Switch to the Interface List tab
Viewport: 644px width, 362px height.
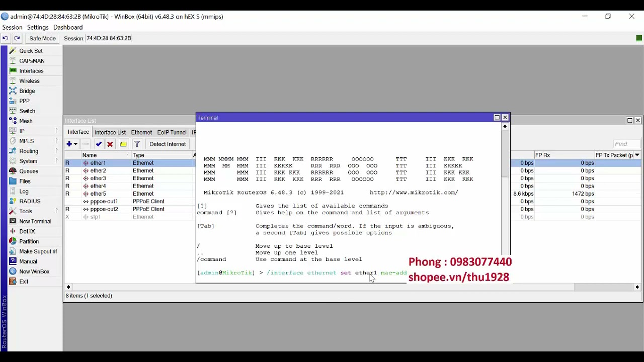[110, 132]
